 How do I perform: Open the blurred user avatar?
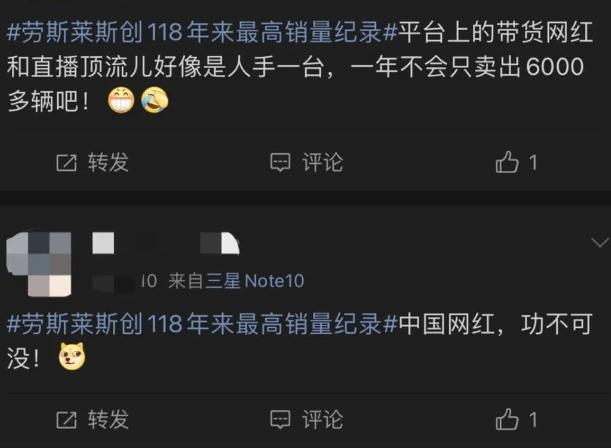tap(39, 264)
